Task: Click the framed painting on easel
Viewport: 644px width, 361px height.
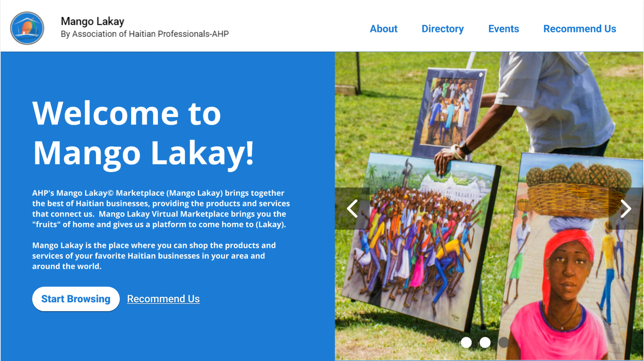Action: (x=449, y=110)
